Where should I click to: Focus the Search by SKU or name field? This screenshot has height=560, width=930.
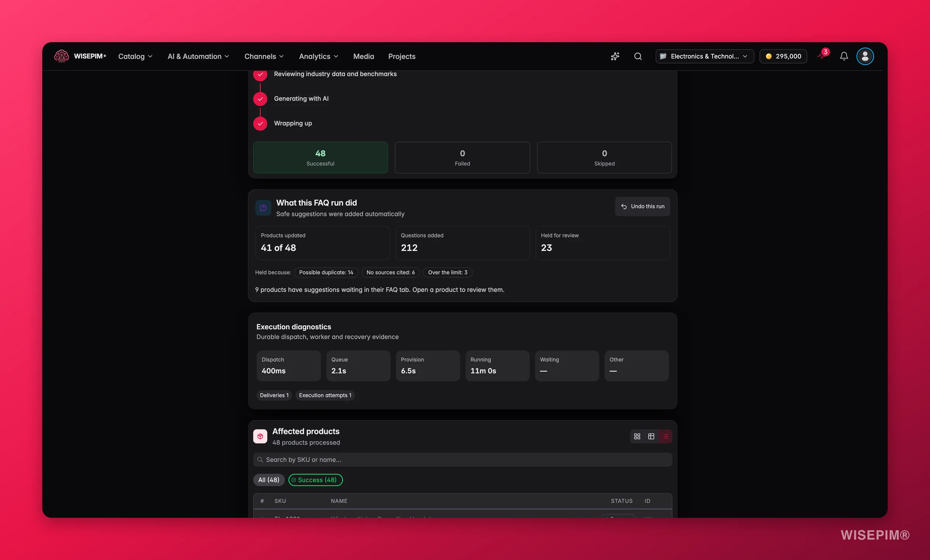[462, 460]
